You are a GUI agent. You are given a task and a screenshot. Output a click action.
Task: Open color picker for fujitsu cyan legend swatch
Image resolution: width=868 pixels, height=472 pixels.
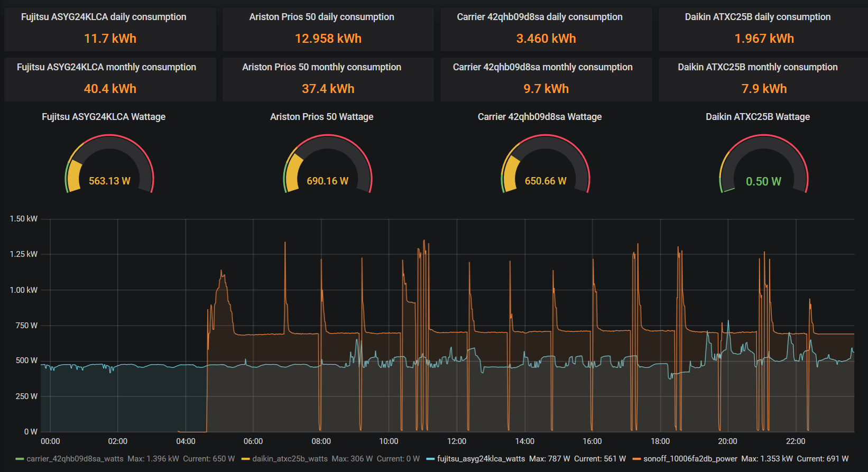tap(430, 459)
